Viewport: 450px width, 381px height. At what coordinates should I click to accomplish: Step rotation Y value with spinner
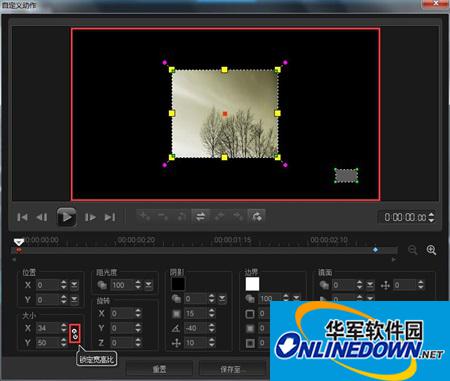(x=138, y=328)
